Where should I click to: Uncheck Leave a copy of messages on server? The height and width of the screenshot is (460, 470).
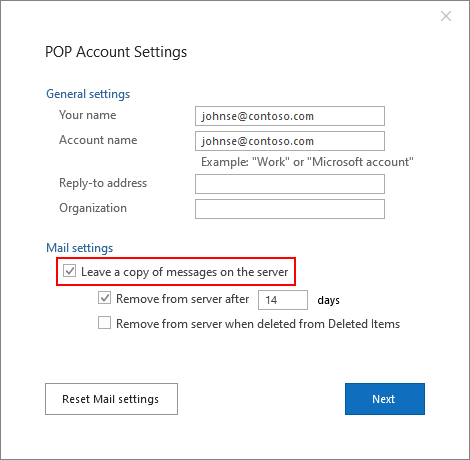pos(70,271)
